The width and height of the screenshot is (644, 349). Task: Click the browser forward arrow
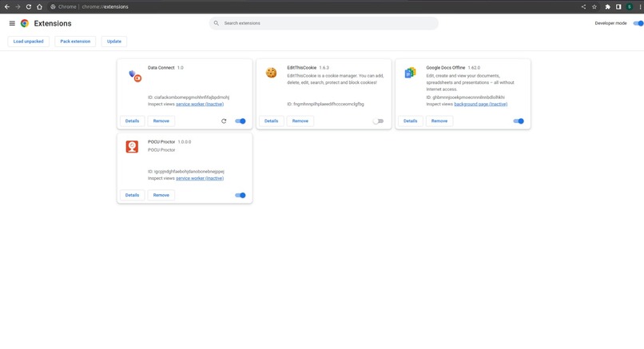[x=18, y=6]
